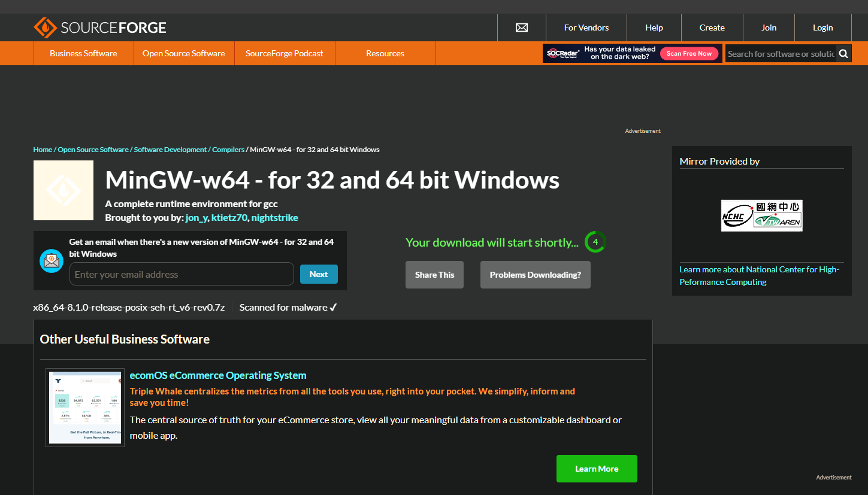Viewport: 868px width, 495px height.
Task: Open the Business Software tab
Action: point(83,53)
